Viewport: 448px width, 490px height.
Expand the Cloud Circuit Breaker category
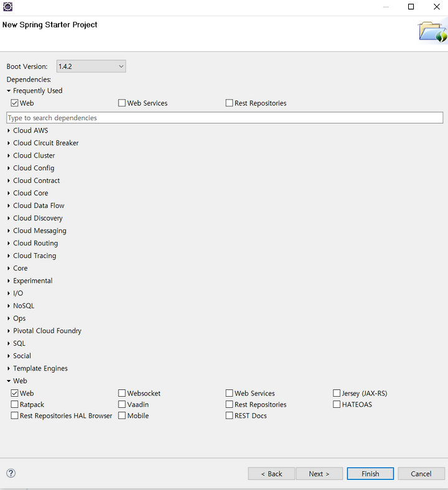pos(9,143)
